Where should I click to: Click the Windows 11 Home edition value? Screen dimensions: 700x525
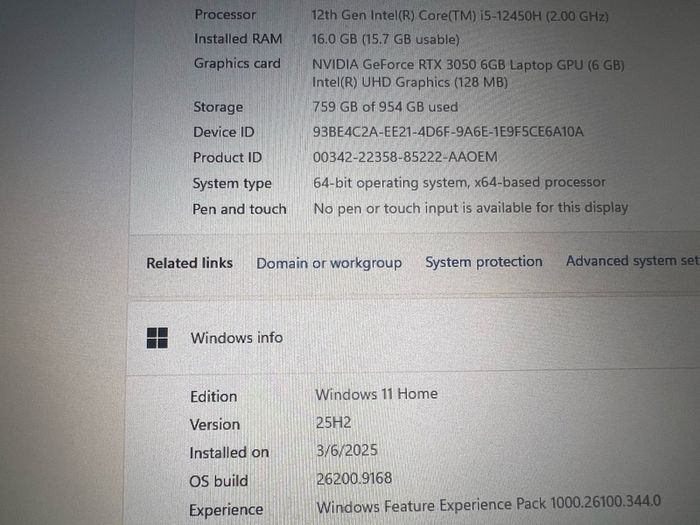pyautogui.click(x=376, y=394)
